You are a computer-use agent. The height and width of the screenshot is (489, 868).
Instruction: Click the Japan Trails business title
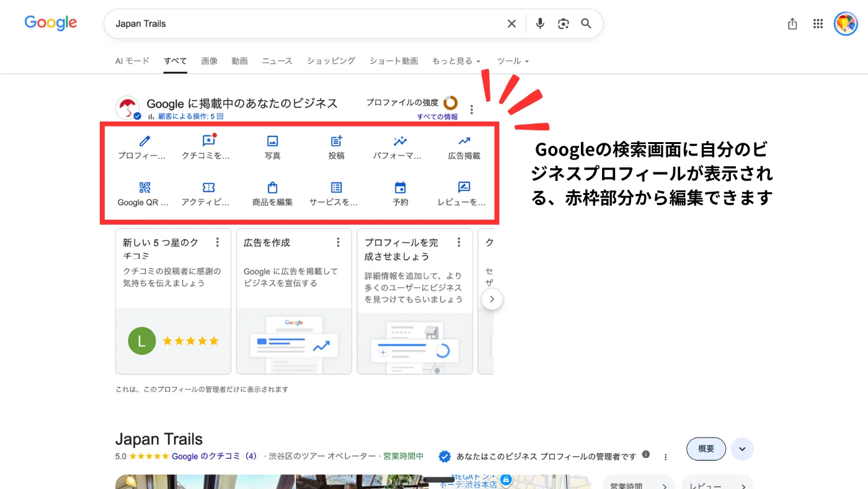tap(159, 439)
